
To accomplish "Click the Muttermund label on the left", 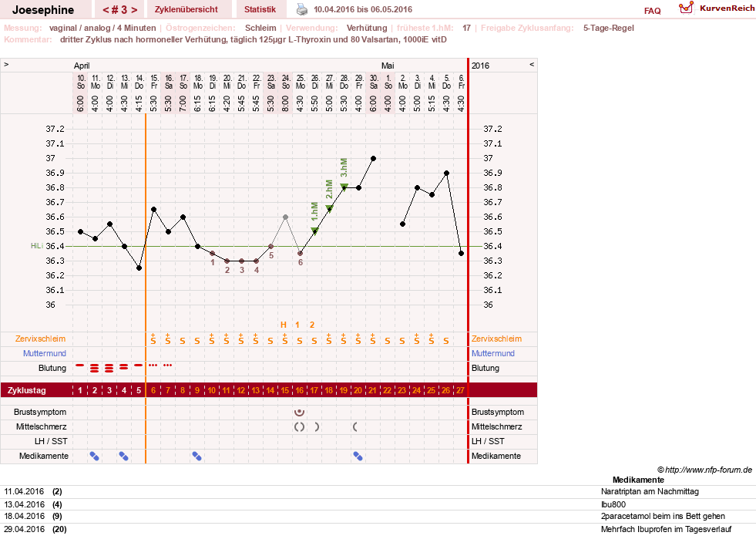I will 45,353.
